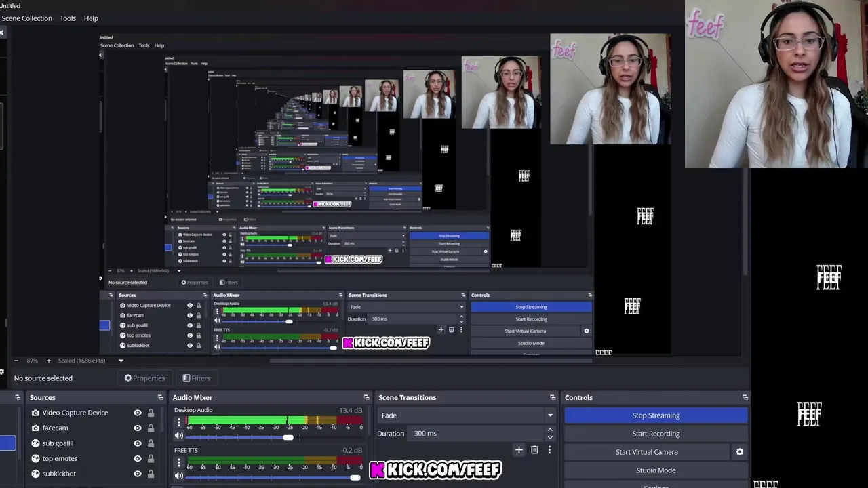Hide the facecam source
Screen dimensions: 868x488
pyautogui.click(x=138, y=428)
